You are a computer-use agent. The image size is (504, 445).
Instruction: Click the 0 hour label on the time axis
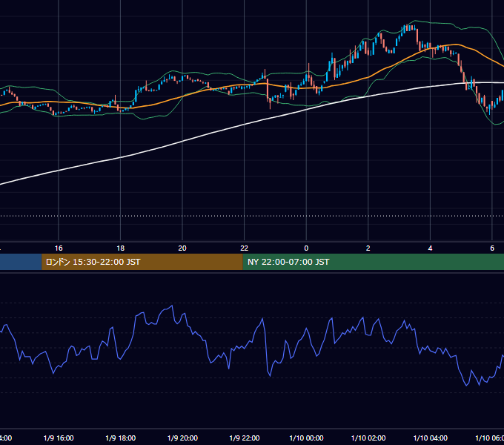[x=306, y=248]
